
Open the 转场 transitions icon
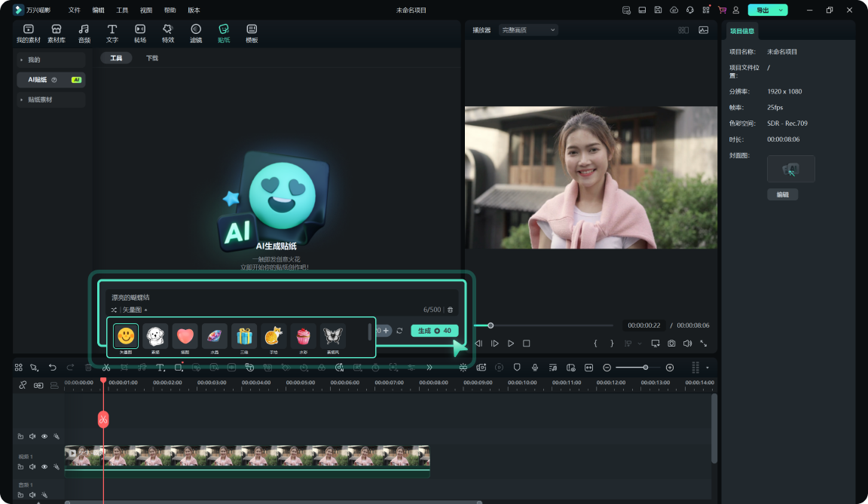140,32
